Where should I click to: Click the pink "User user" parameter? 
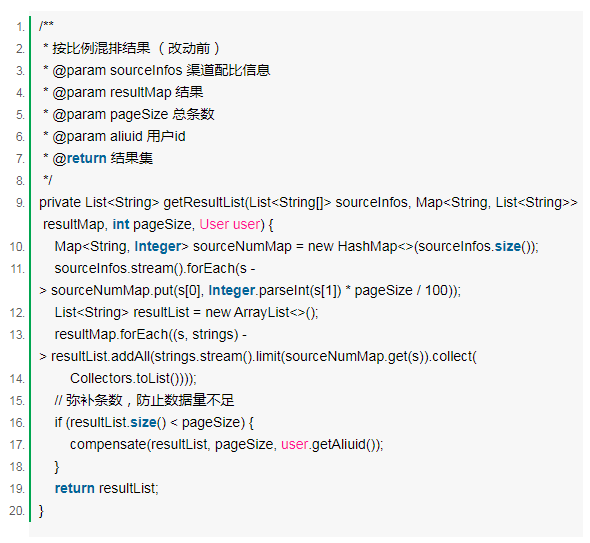(230, 224)
